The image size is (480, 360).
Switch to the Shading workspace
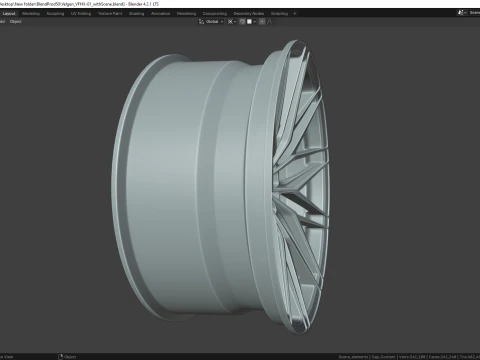coord(137,14)
